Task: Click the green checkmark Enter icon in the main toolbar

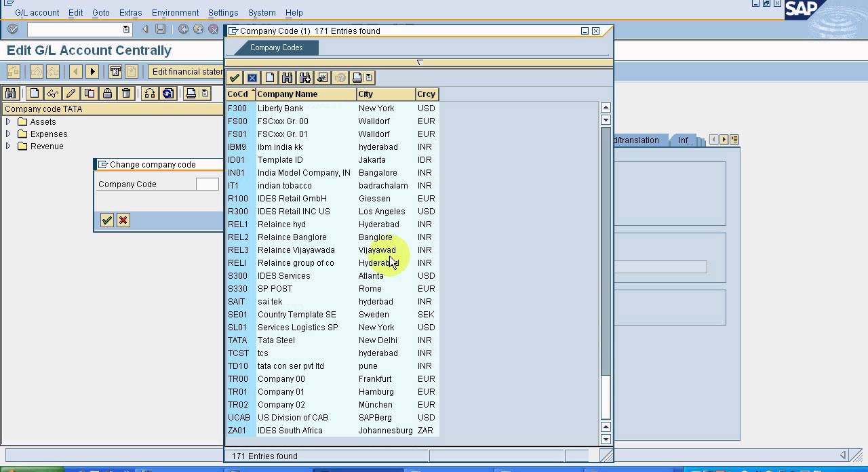Action: pos(13,29)
